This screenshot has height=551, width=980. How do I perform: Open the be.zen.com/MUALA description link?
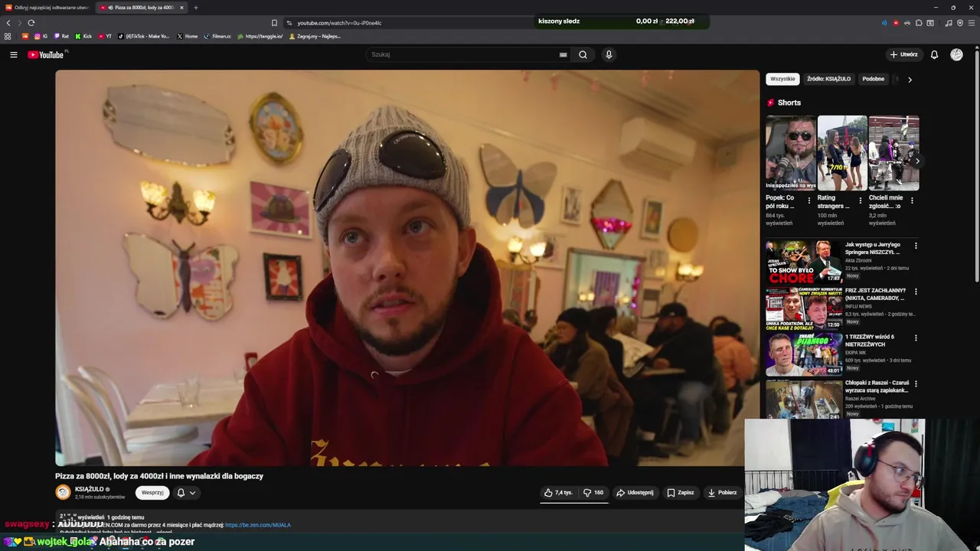258,525
